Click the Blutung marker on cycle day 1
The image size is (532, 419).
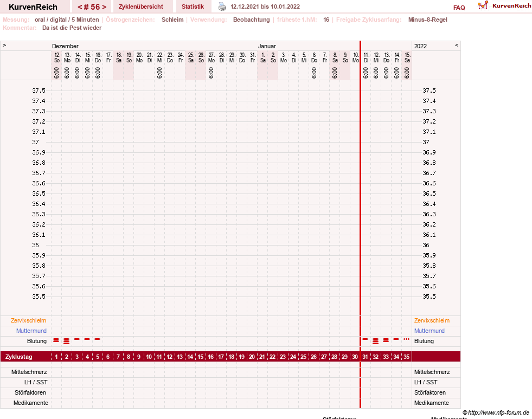click(56, 340)
